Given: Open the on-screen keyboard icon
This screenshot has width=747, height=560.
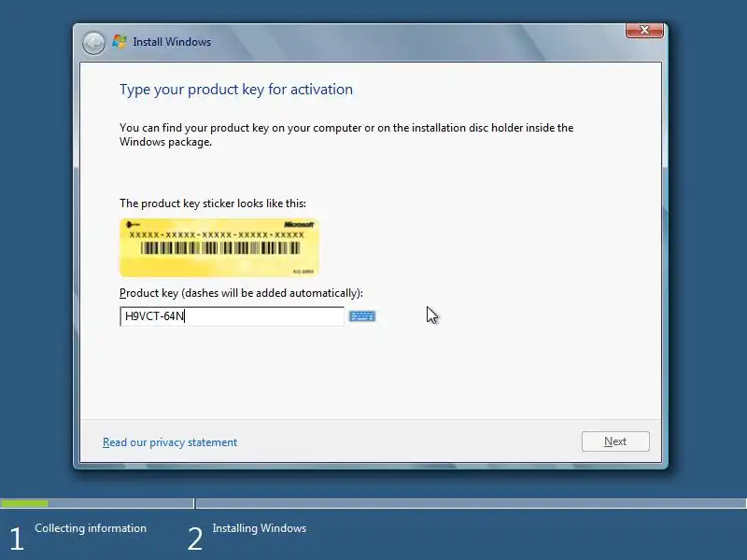Looking at the screenshot, I should [362, 316].
